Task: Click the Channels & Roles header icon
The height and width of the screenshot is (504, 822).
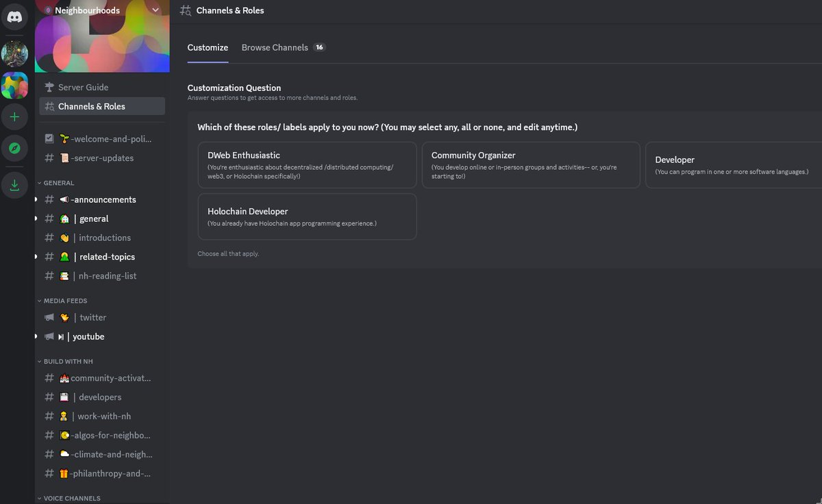Action: click(x=185, y=10)
